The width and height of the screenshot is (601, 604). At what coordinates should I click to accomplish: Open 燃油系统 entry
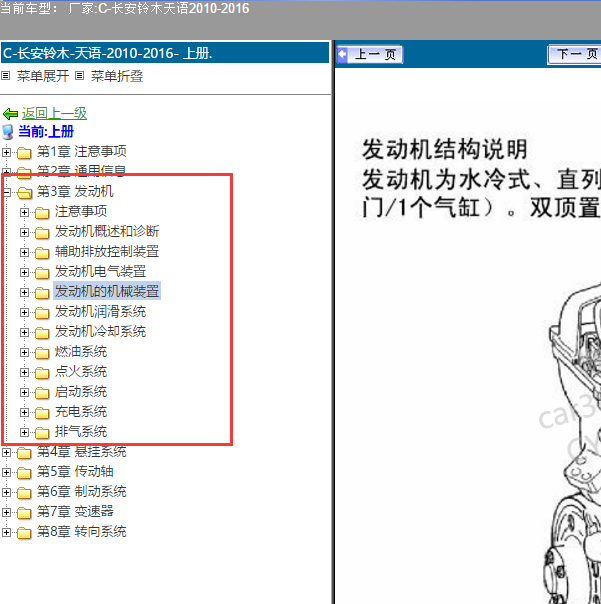[x=81, y=351]
